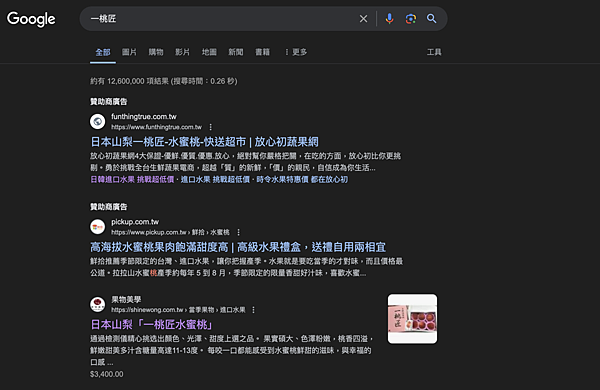Expand the 更多 menu
This screenshot has width=600, height=390.
pyautogui.click(x=296, y=52)
